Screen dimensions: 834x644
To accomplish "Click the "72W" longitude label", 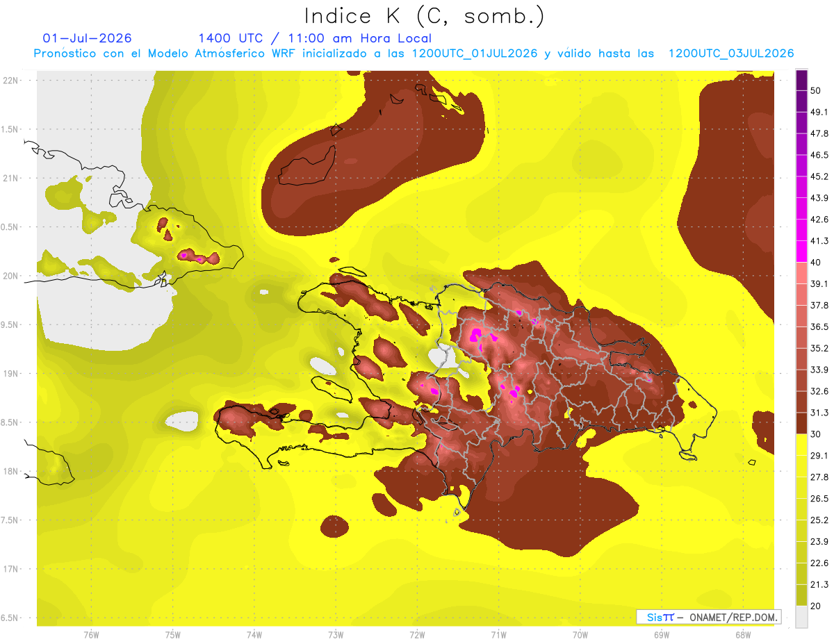I will pos(417,634).
